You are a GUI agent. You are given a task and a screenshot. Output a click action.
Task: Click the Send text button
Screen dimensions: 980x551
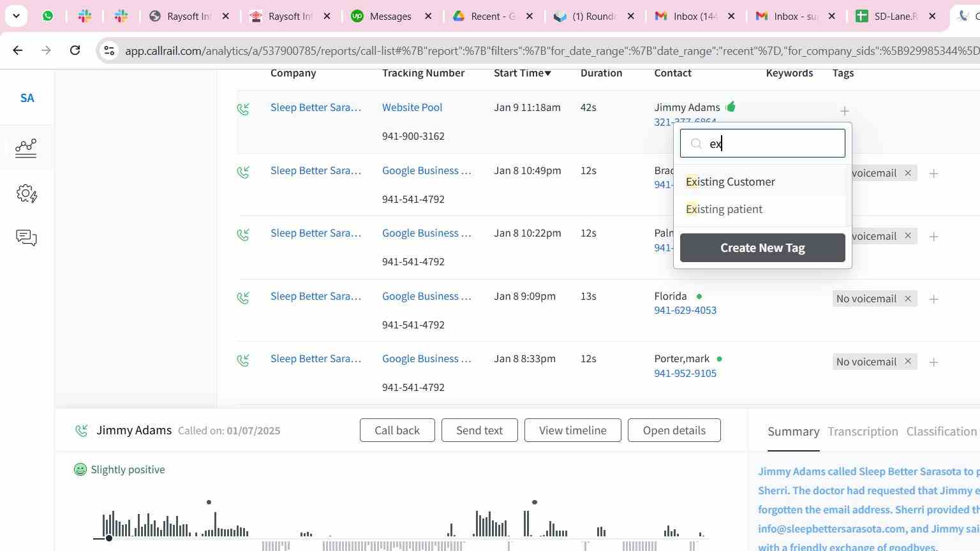pos(479,430)
